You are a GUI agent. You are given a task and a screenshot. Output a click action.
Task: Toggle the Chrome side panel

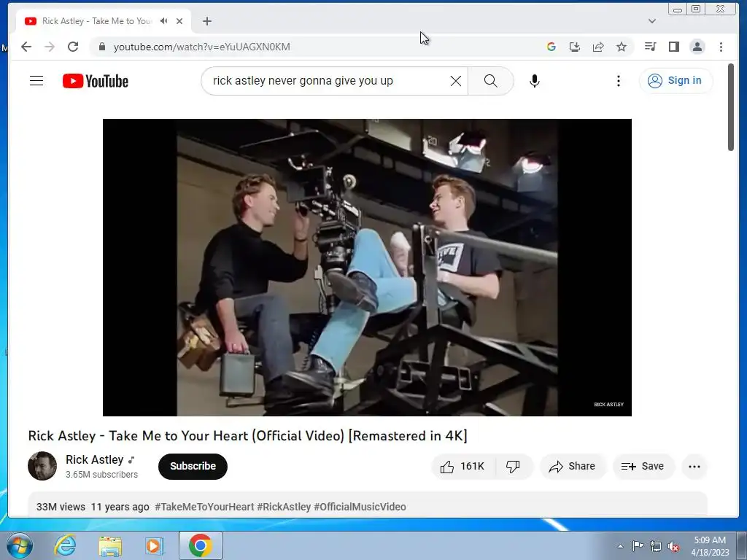tap(673, 47)
